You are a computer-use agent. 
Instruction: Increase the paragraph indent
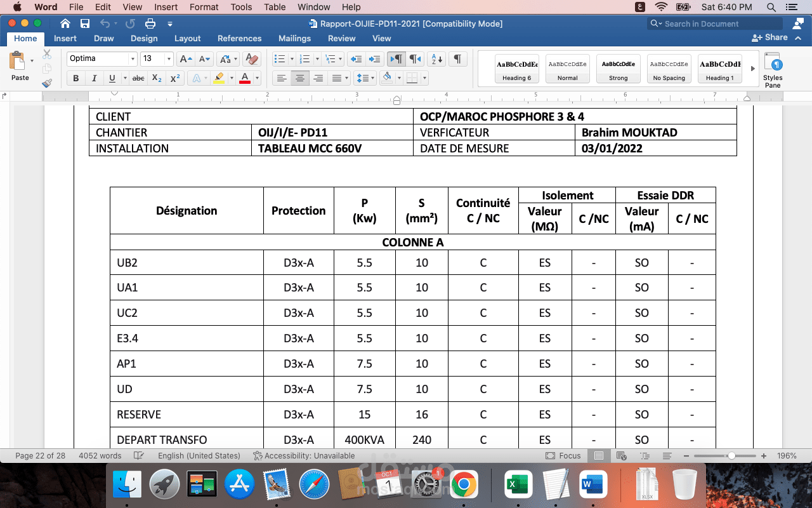[x=375, y=59]
